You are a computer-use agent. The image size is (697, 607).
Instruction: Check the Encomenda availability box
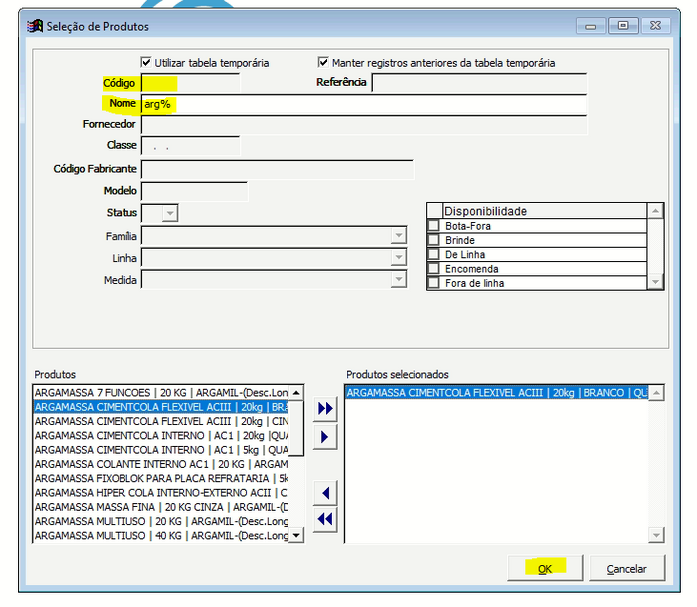point(433,268)
